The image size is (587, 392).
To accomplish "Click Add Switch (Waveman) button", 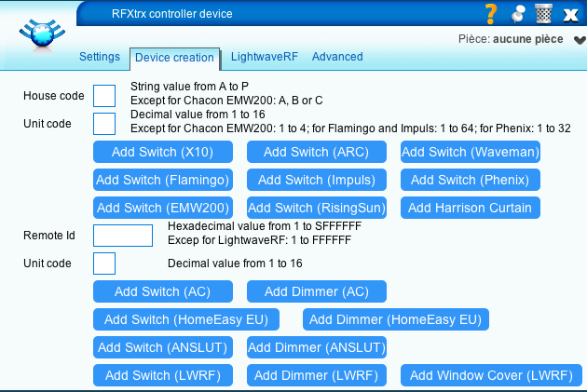I will pos(471,152).
